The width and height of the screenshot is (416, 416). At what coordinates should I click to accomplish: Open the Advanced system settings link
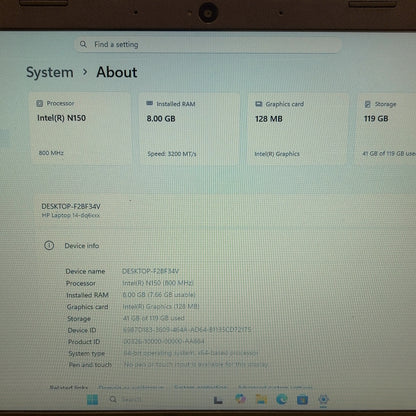tap(275, 387)
